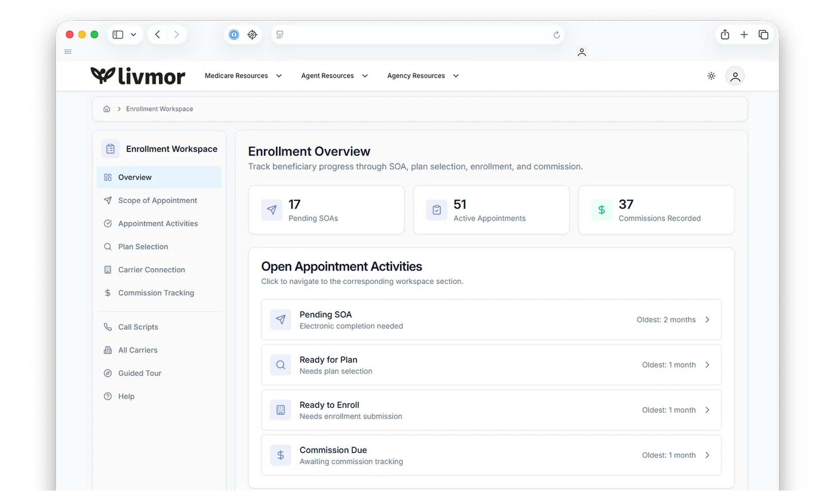Screen dimensions: 825x504
Task: Click the 1Password extension icon
Action: coord(234,35)
